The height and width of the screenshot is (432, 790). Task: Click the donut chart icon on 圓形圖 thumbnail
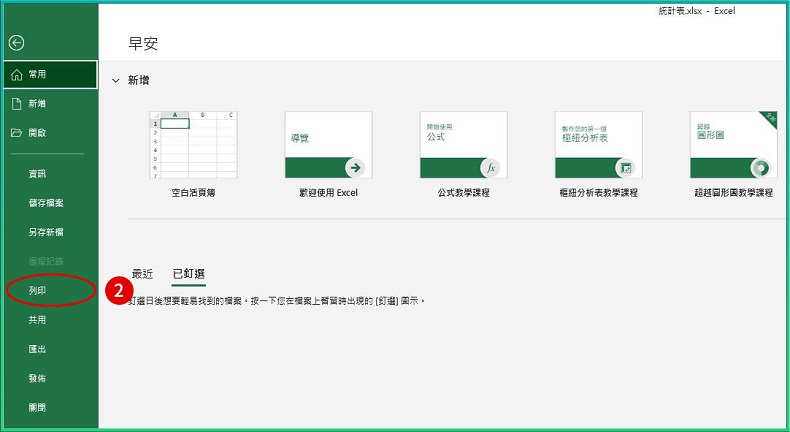[761, 168]
